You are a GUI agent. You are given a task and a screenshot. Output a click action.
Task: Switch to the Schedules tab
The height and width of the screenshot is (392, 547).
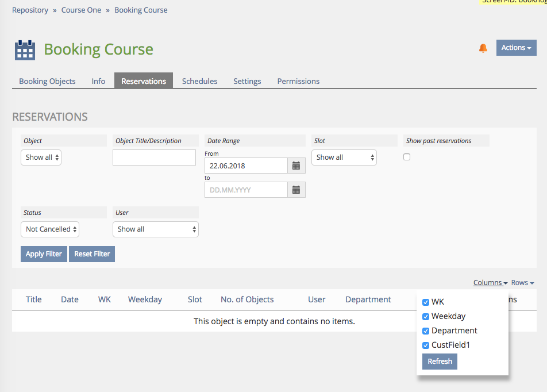[x=199, y=81]
